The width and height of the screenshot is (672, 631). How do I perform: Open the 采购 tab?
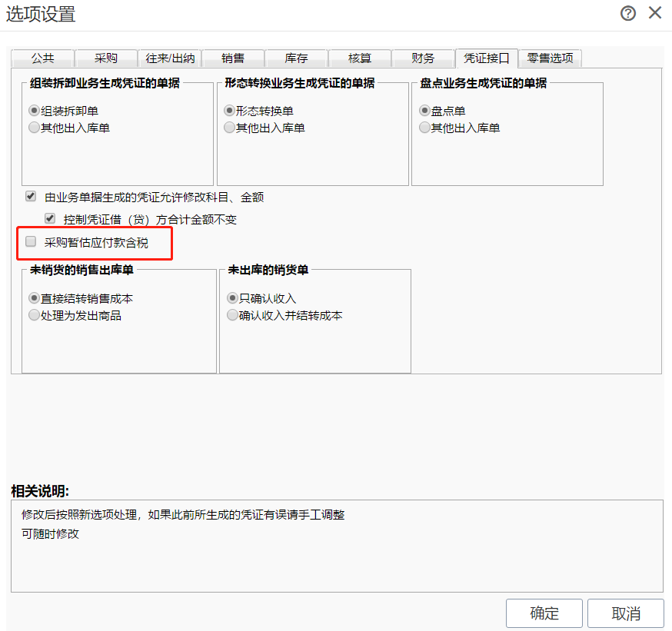click(106, 58)
